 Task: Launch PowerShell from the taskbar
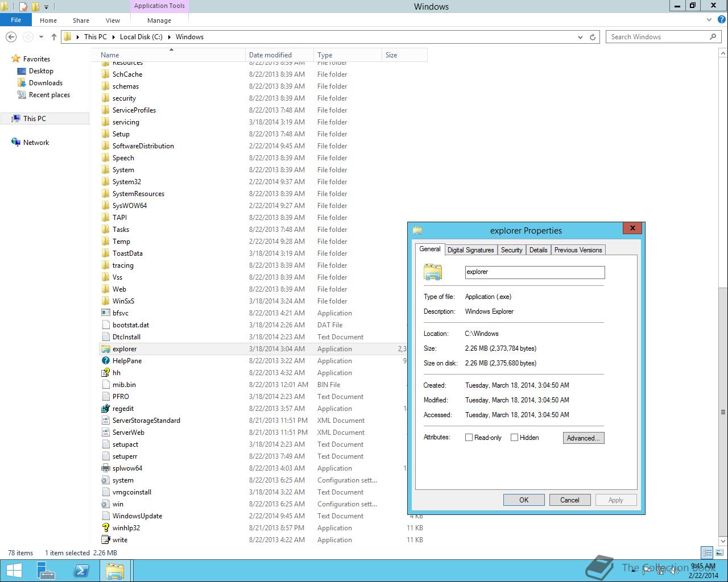81,570
